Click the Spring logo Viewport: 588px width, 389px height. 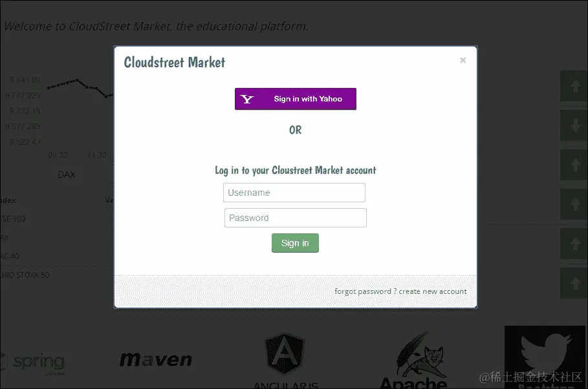33,363
